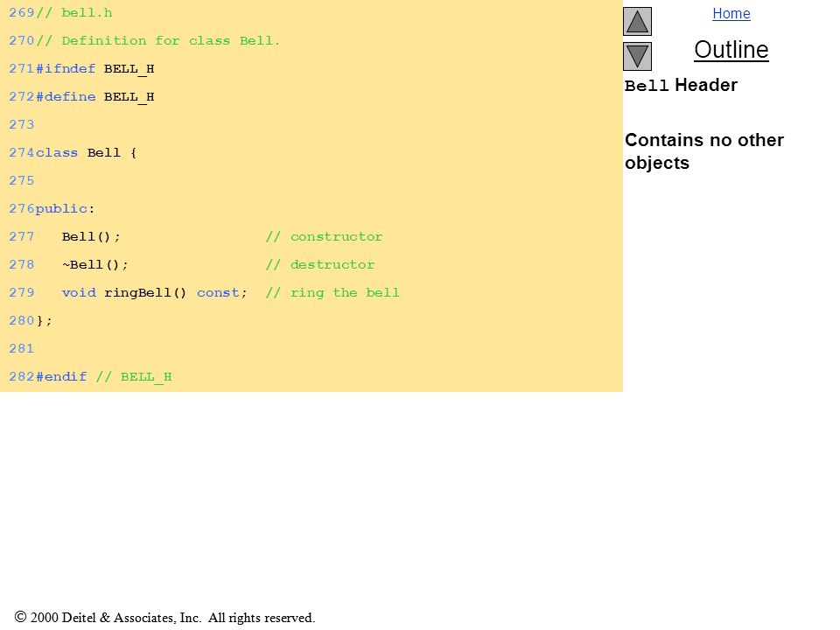
Task: Click 'void ringBell() const;' declaration
Action: [154, 292]
